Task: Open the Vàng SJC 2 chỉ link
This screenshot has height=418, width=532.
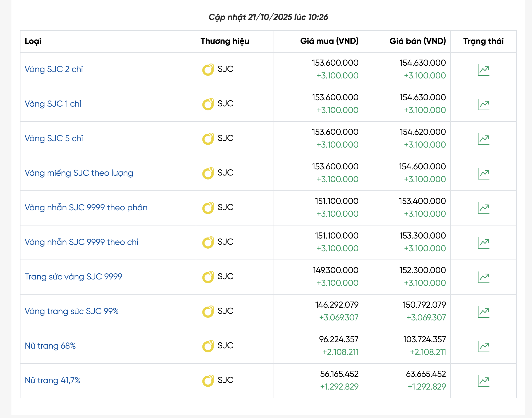Action: (54, 69)
